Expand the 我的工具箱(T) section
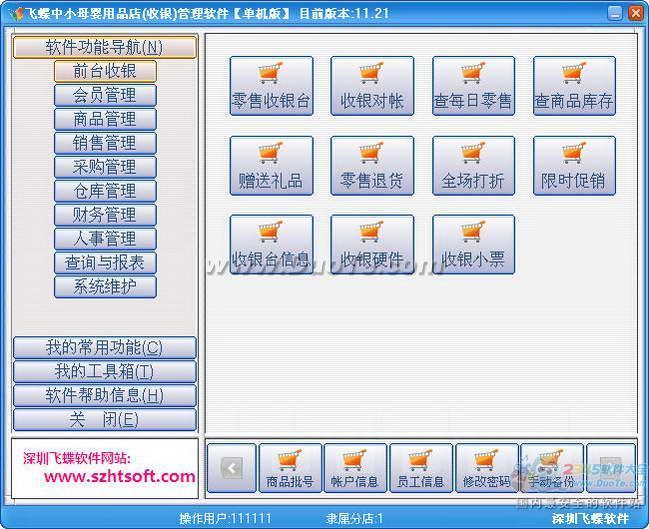Viewport: 649px width, 529px height. pos(104,372)
